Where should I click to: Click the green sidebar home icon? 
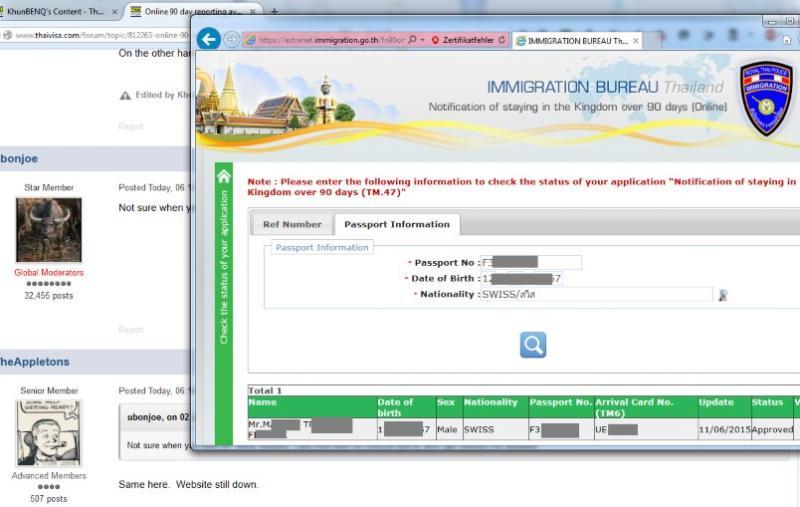[x=224, y=176]
